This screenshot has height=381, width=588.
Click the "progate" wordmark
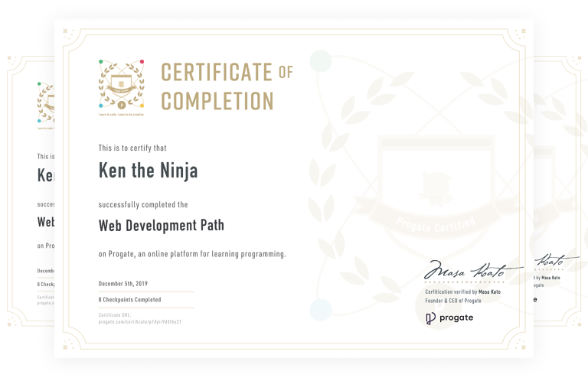456,317
